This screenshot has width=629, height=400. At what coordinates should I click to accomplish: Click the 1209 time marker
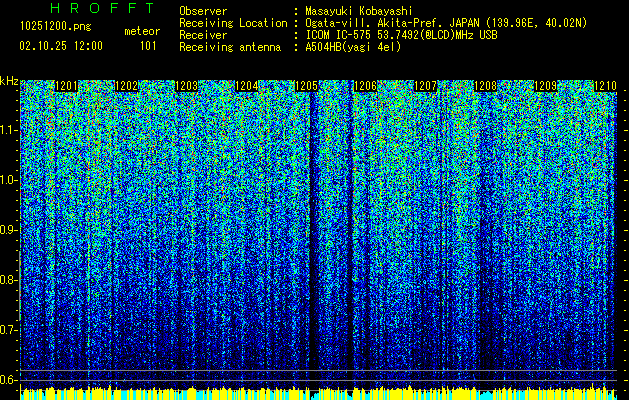click(546, 86)
